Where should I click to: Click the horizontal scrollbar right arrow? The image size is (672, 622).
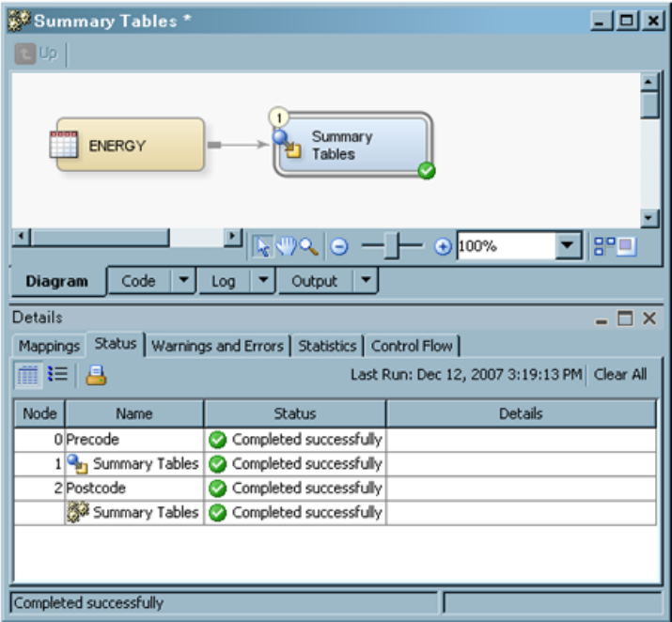pos(232,237)
